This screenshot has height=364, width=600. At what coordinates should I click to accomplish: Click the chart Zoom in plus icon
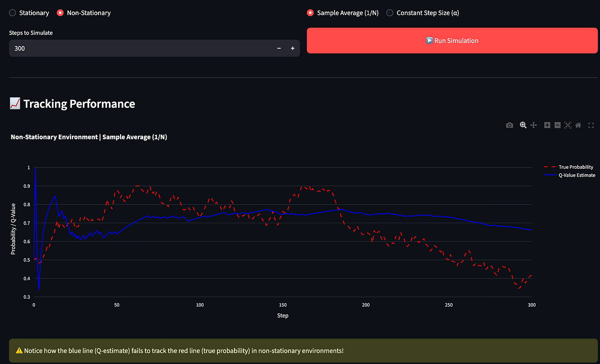tap(547, 125)
